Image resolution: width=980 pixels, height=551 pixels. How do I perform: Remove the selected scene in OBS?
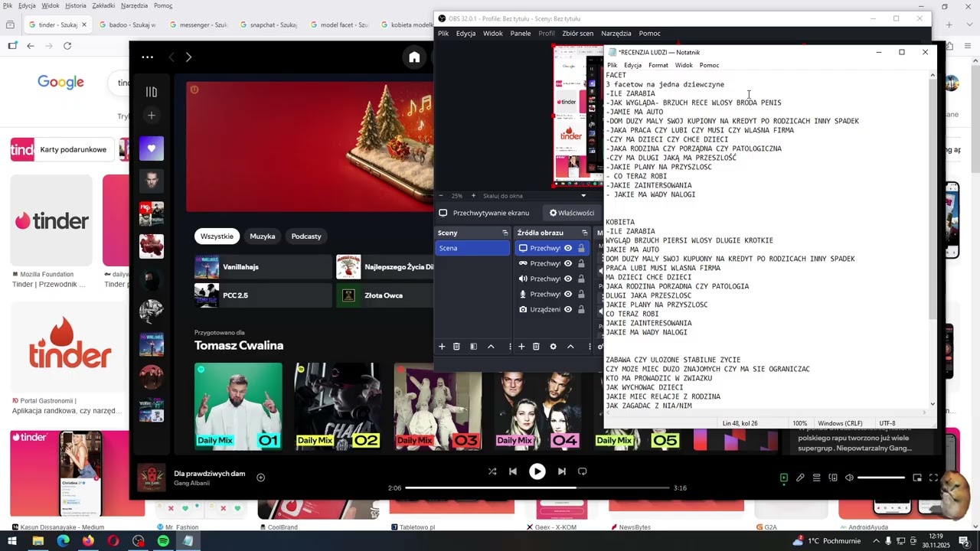click(x=456, y=347)
